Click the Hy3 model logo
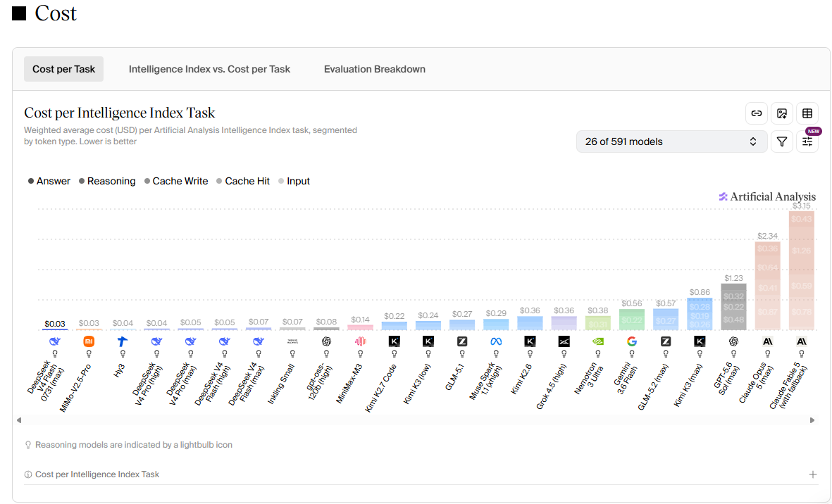Viewport: 832px width, 504px height. (123, 341)
